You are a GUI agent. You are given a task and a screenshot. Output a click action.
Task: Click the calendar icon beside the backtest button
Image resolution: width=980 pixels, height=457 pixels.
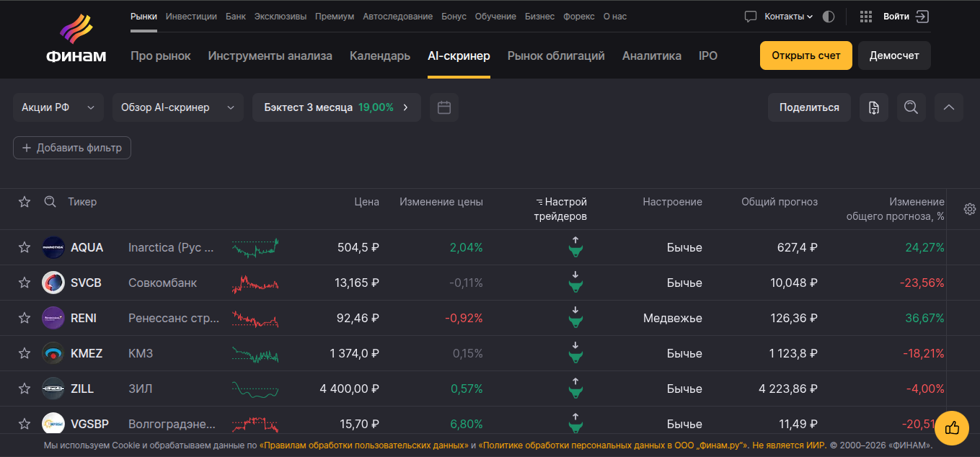coord(444,107)
